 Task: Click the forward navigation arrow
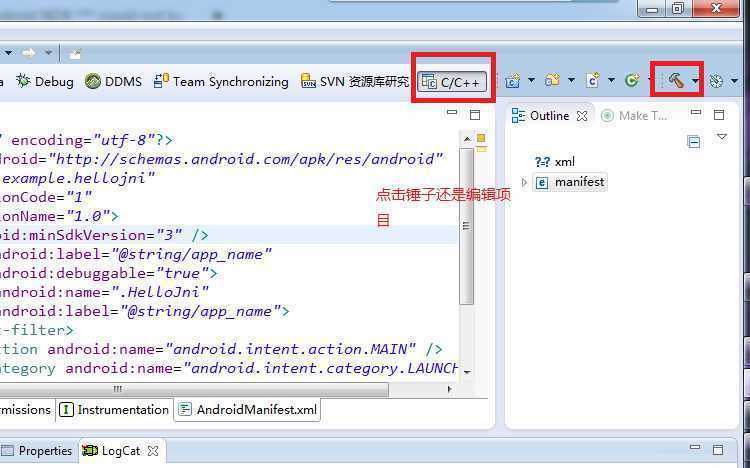point(29,53)
